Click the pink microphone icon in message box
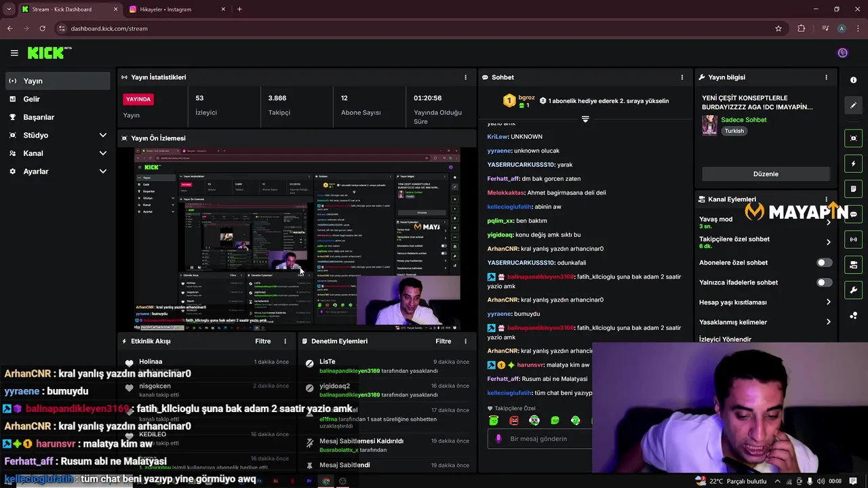This screenshot has width=868, height=488. pos(498,439)
